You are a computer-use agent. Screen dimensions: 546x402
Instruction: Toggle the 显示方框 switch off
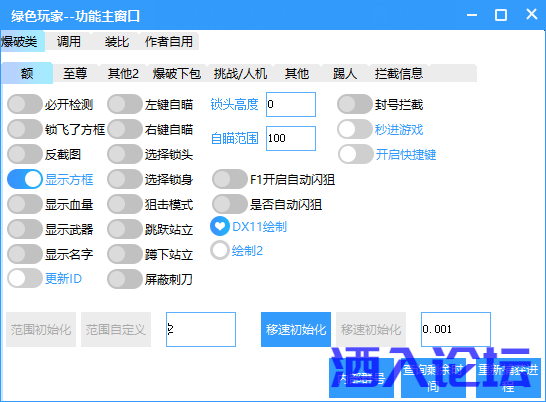(x=25, y=179)
